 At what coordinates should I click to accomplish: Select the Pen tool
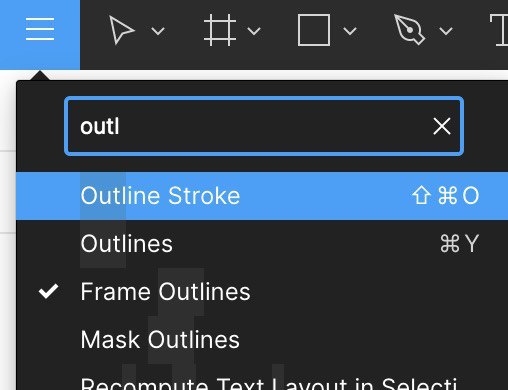coord(409,29)
